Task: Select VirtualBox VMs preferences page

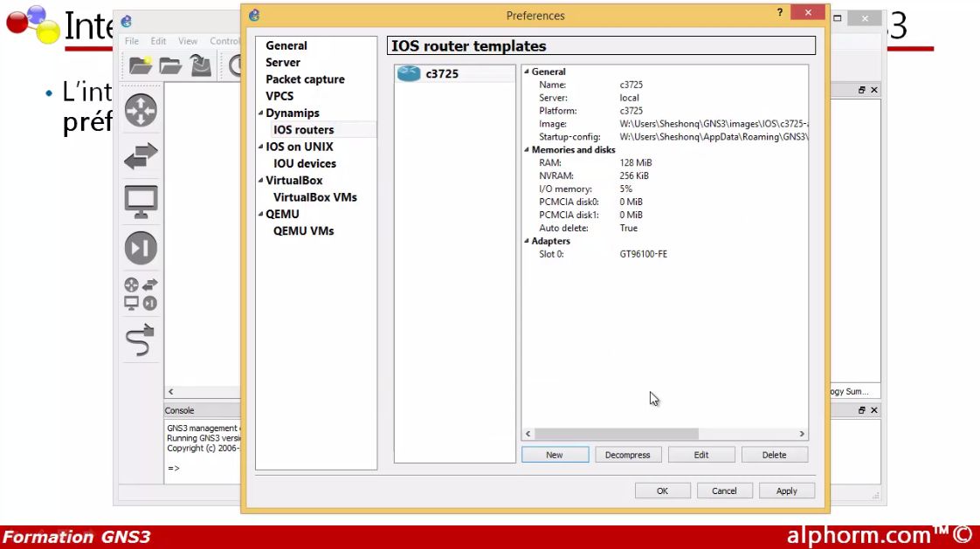Action: [x=315, y=197]
